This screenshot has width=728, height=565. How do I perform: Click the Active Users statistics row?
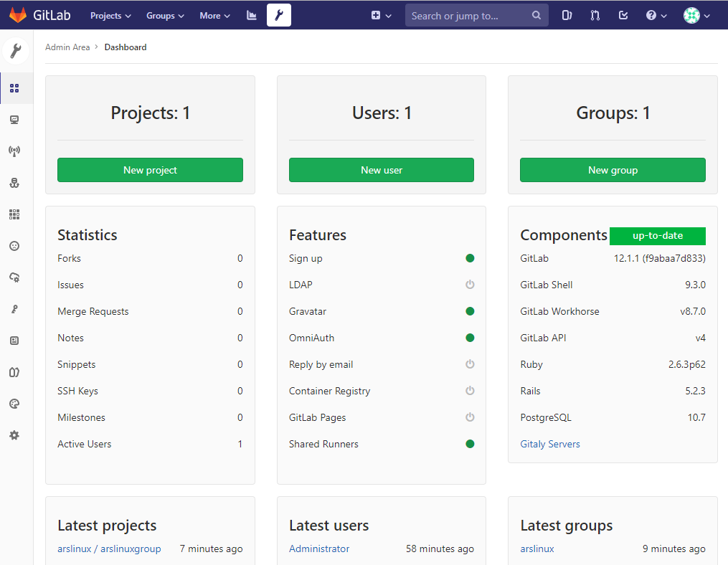150,445
